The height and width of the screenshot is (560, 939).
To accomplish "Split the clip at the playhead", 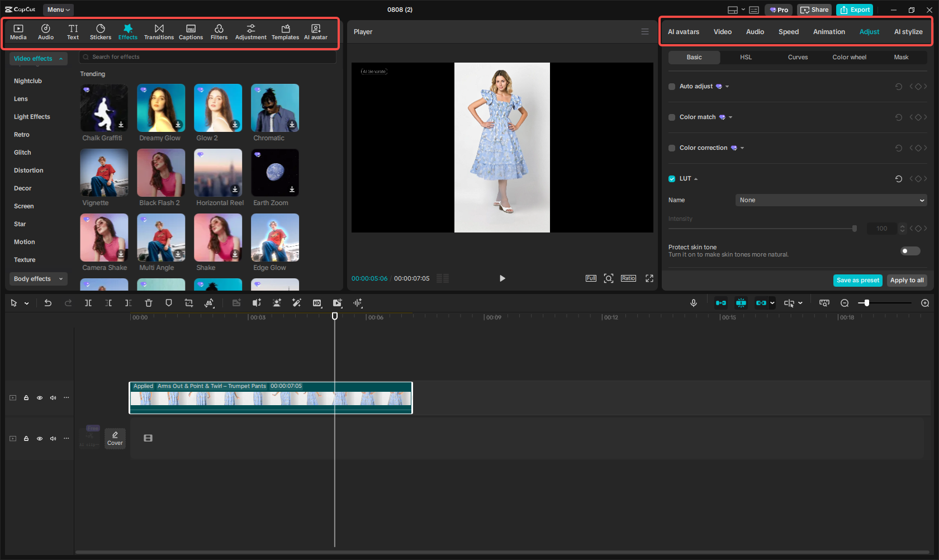I will pos(88,303).
